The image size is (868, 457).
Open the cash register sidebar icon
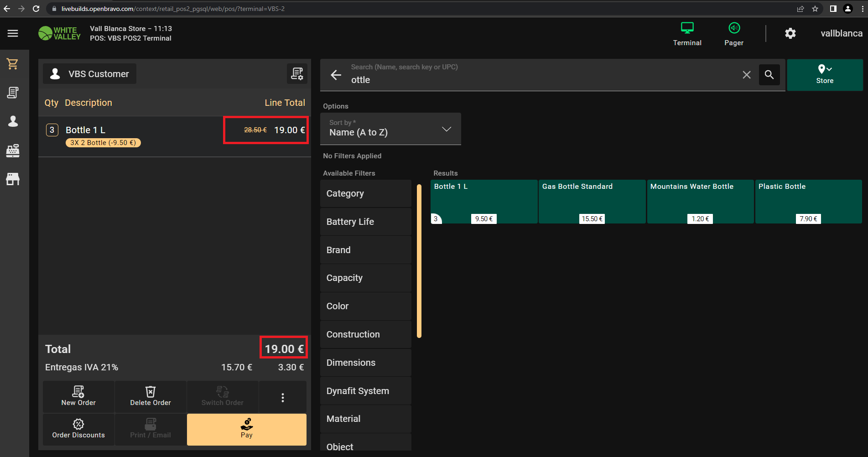click(13, 151)
